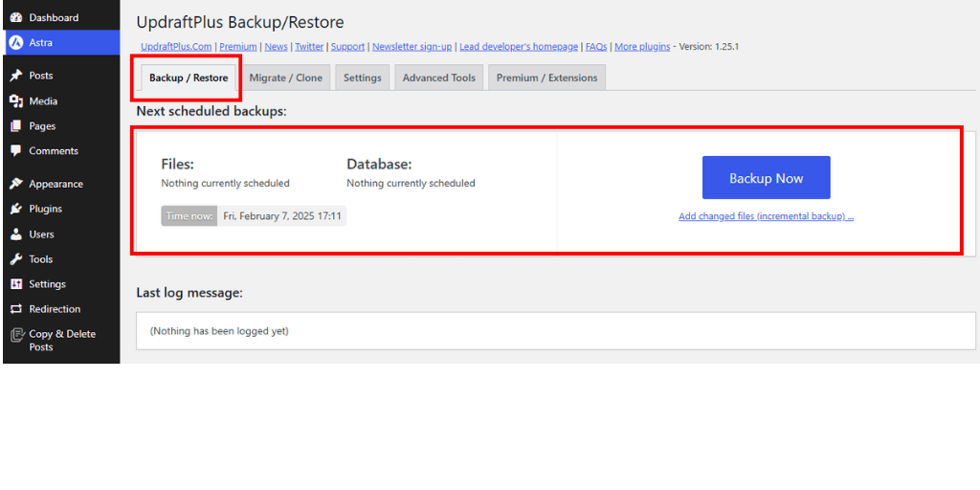Open Pages in the sidebar
Screen dimensions: 980x490
click(x=61, y=126)
